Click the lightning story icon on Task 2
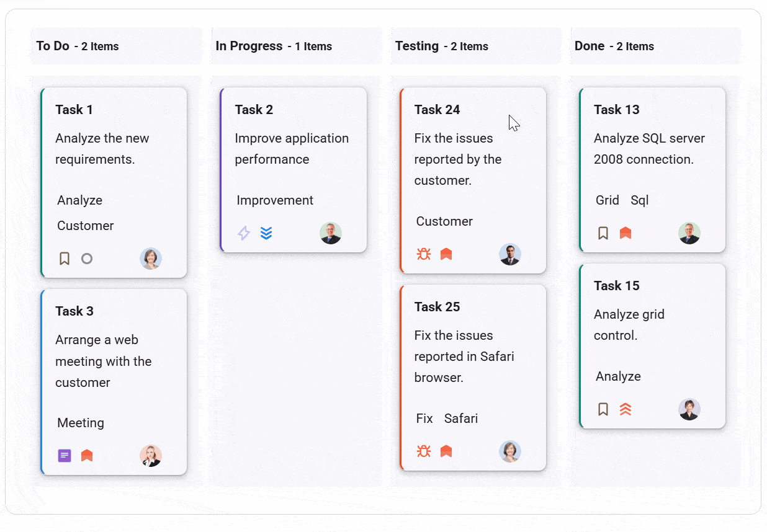The image size is (767, 532). [x=244, y=233]
